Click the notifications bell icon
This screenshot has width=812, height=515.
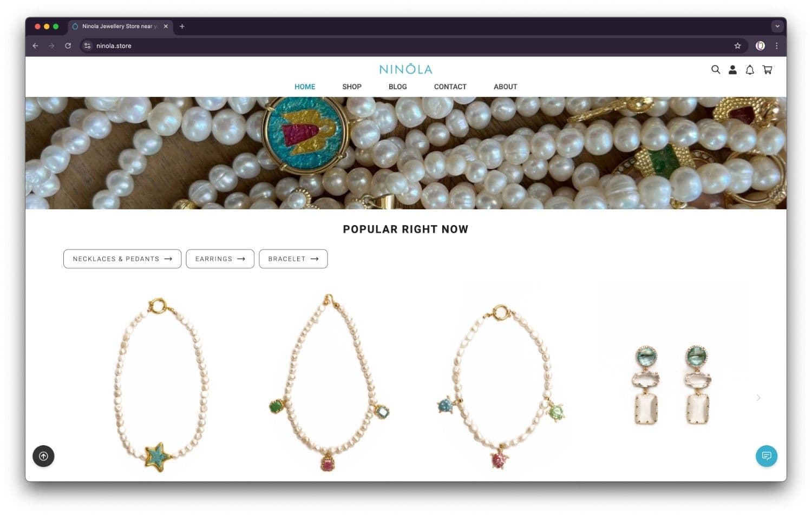point(750,70)
